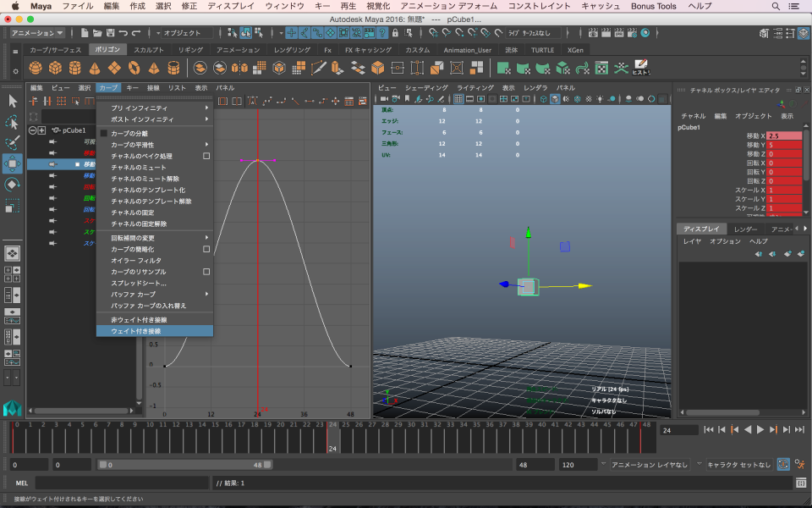Pick the arrow Select tool
The image size is (812, 508).
point(13,101)
